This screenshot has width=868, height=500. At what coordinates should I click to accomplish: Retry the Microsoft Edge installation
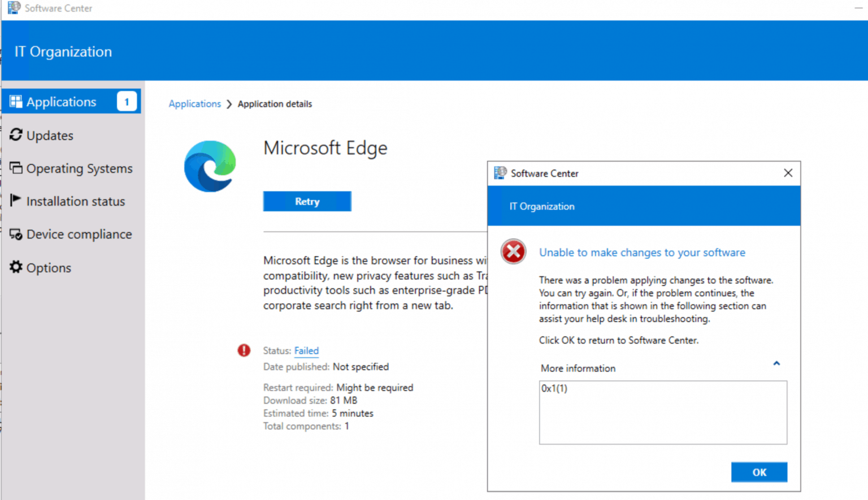point(307,201)
